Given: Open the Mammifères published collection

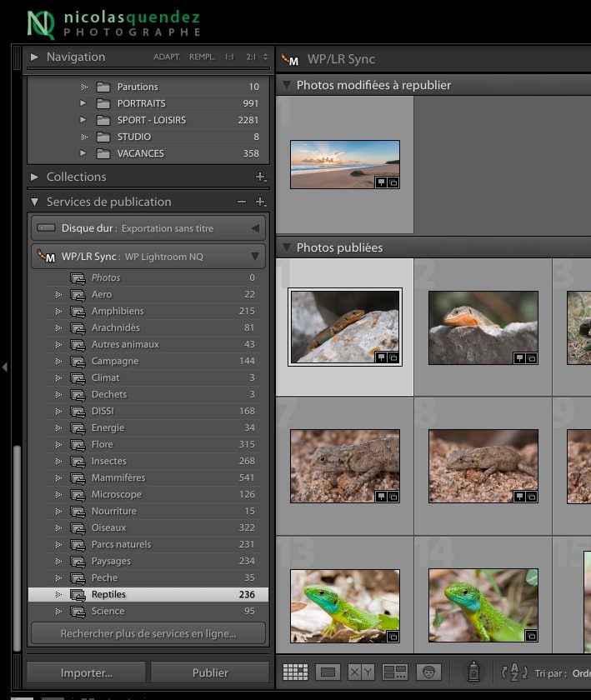Looking at the screenshot, I should pyautogui.click(x=118, y=477).
